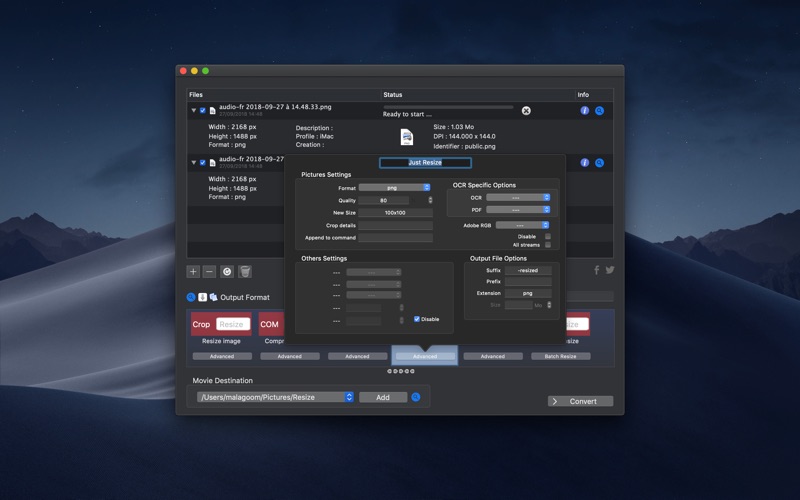Viewport: 800px width, 500px height.
Task: Cancel first file with the white X icon
Action: tap(526, 111)
